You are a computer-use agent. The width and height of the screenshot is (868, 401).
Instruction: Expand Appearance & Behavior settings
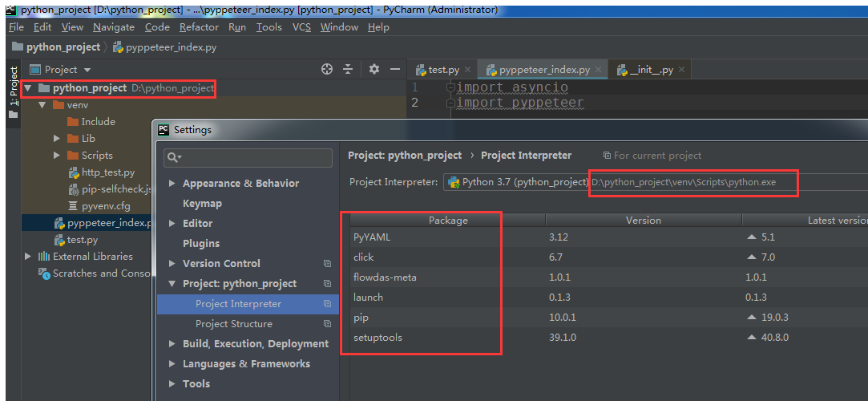point(172,184)
